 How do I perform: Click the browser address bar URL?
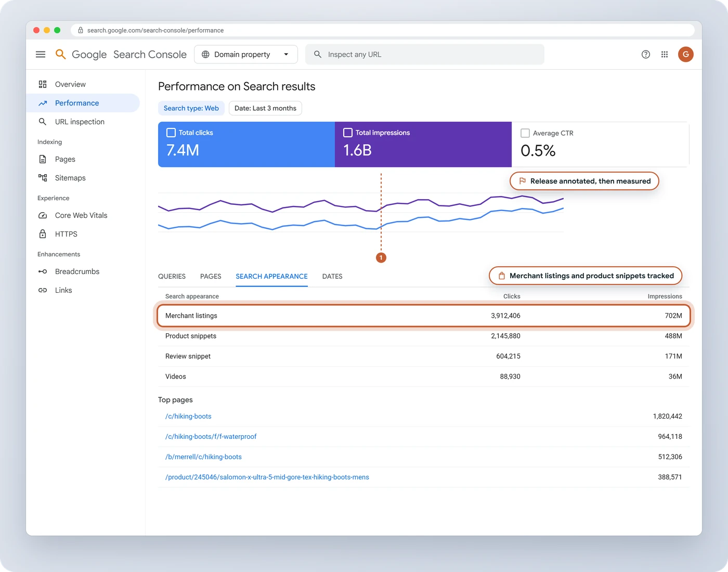[155, 31]
